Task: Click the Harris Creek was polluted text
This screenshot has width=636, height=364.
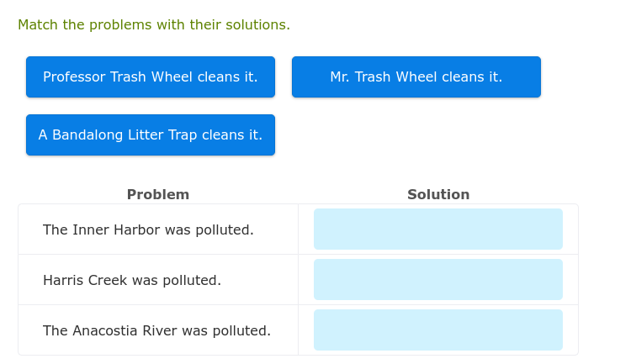Action: (x=132, y=280)
